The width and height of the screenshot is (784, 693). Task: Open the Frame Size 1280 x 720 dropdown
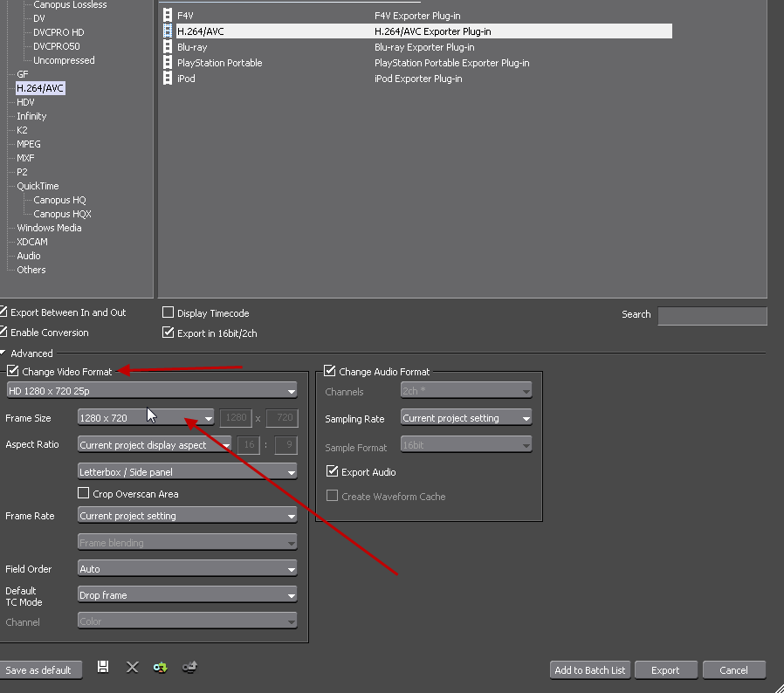click(146, 418)
